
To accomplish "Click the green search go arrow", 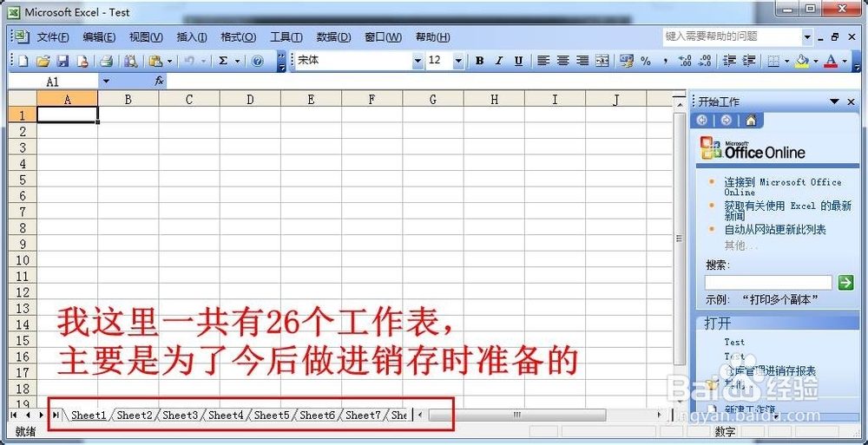I will tap(845, 282).
